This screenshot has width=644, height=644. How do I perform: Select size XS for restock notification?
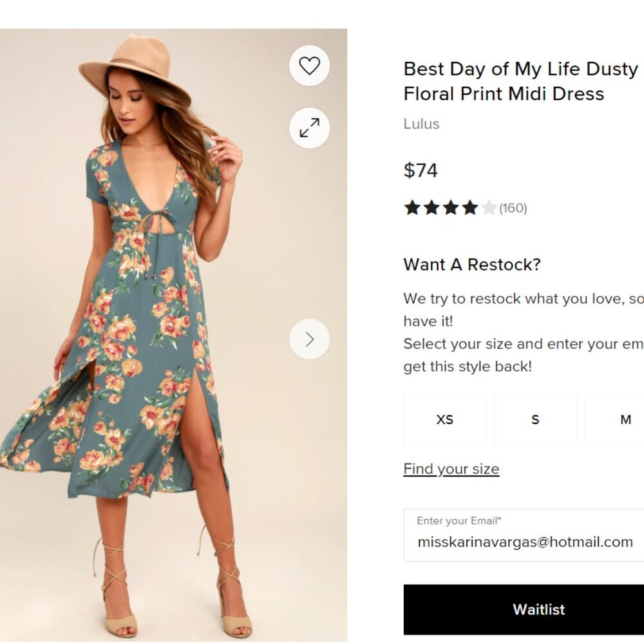[444, 419]
